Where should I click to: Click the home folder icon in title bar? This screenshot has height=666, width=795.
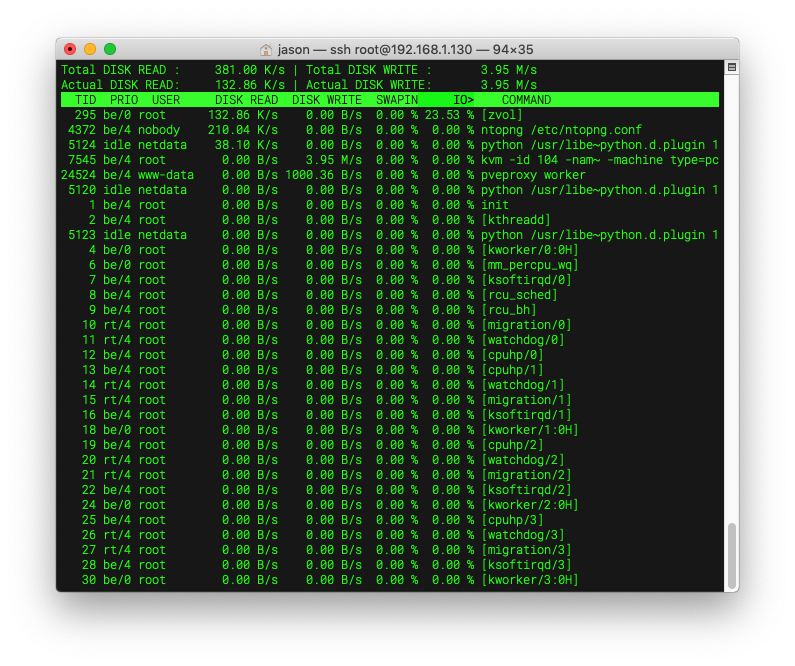point(265,50)
